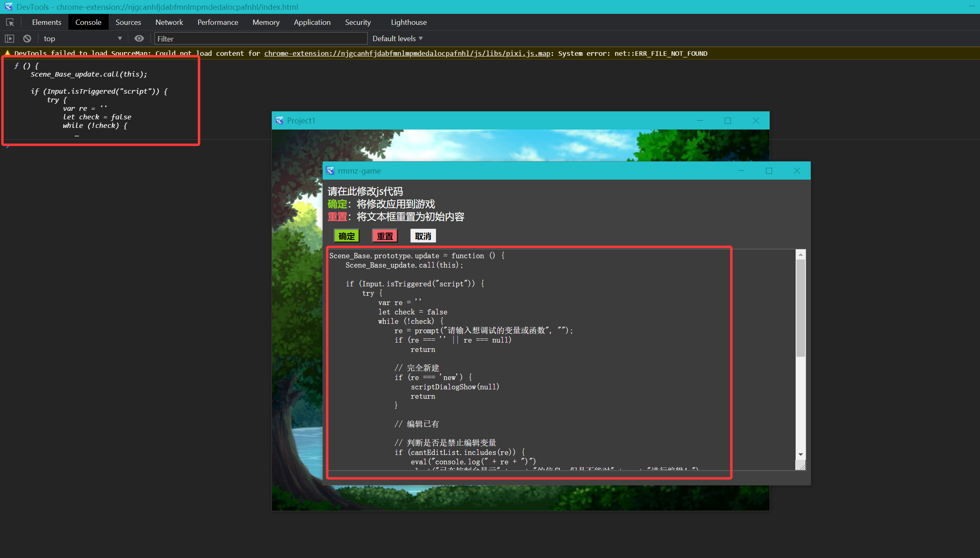980x558 pixels.
Task: Switch to the Performance tab
Action: [218, 22]
